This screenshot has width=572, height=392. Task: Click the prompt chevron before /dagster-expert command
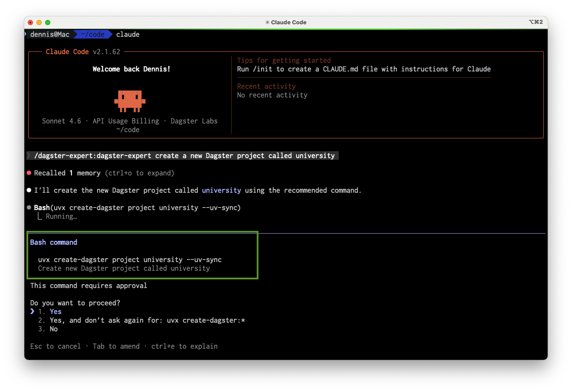[29, 156]
